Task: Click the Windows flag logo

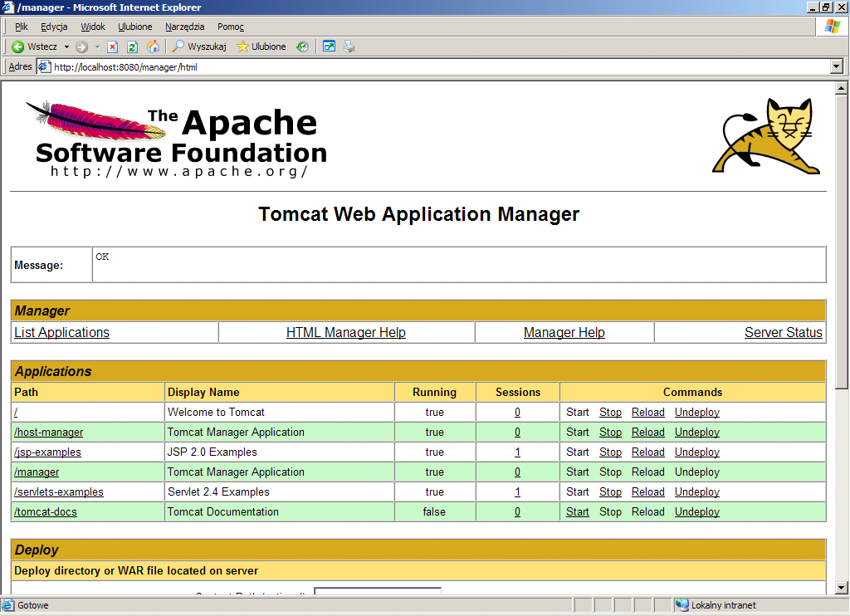Action: 833,26
